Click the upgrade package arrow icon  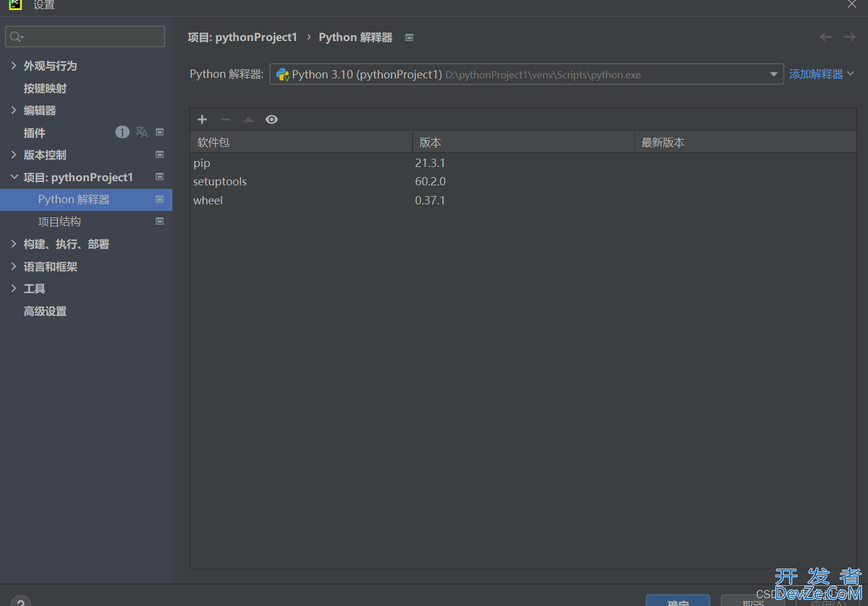pos(249,119)
